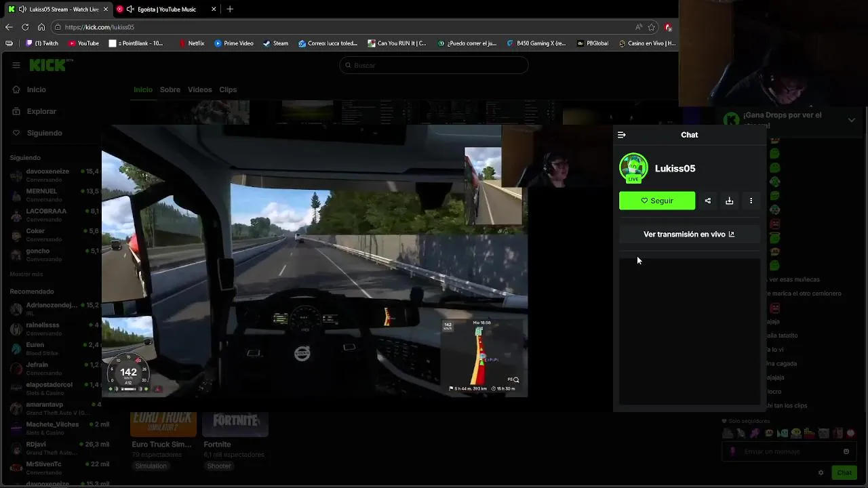Open the three-dot more options menu

[751, 201]
